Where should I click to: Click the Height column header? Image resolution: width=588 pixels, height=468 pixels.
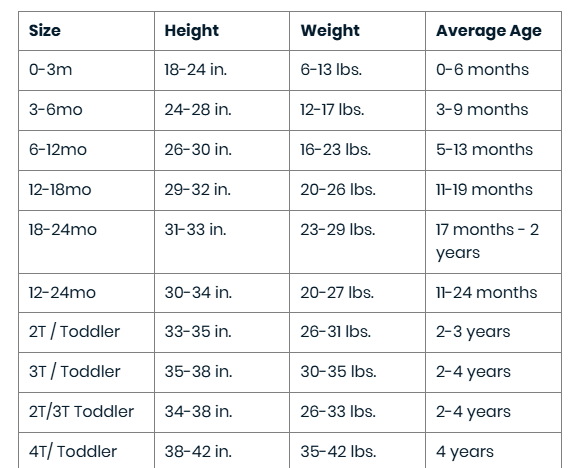click(x=222, y=31)
